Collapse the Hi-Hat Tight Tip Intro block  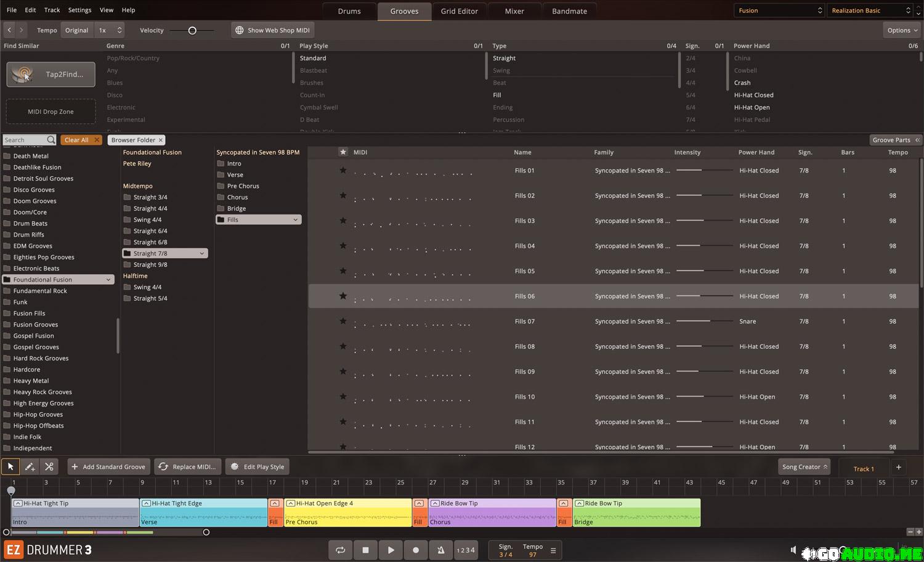point(18,503)
